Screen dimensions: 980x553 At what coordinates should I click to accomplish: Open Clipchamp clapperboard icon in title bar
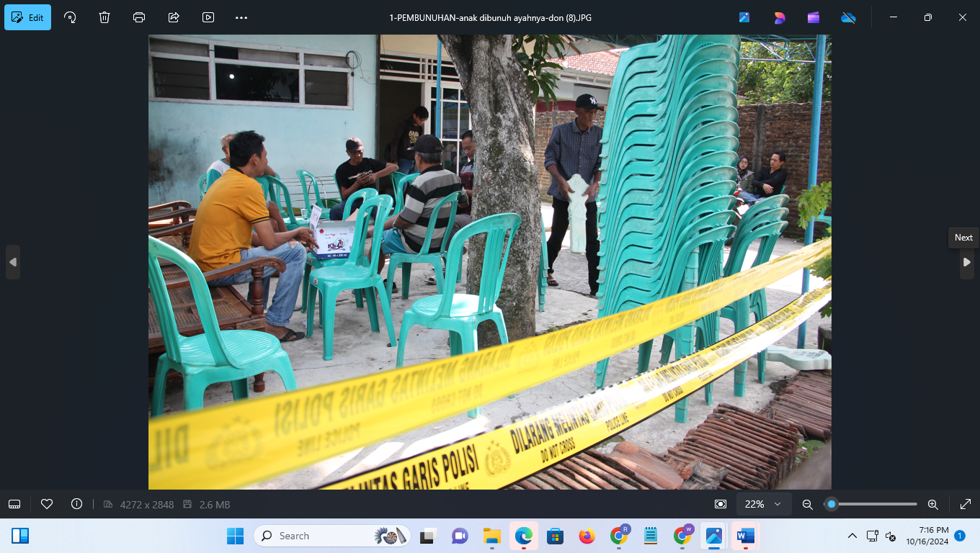point(814,17)
